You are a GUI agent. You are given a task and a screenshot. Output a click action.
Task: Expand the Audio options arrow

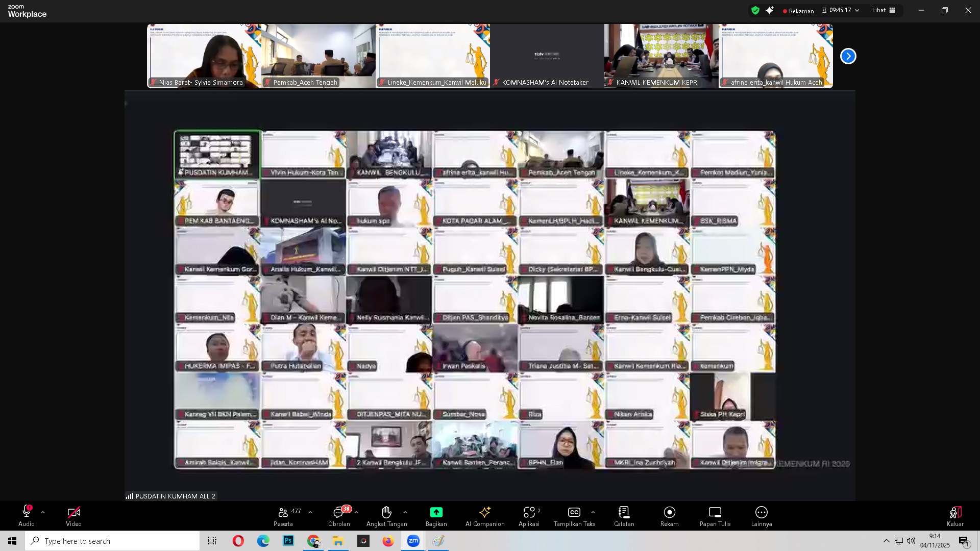pyautogui.click(x=43, y=512)
